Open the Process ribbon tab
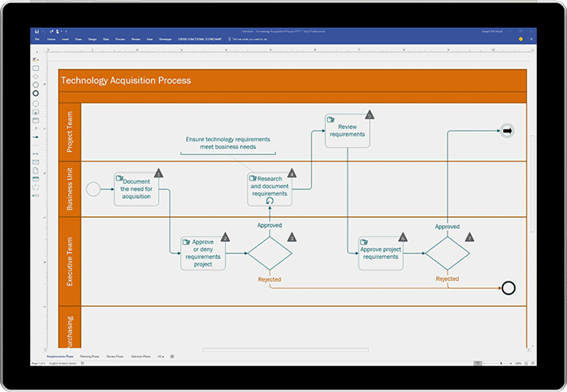Viewport: 567px width, 392px height. point(120,39)
